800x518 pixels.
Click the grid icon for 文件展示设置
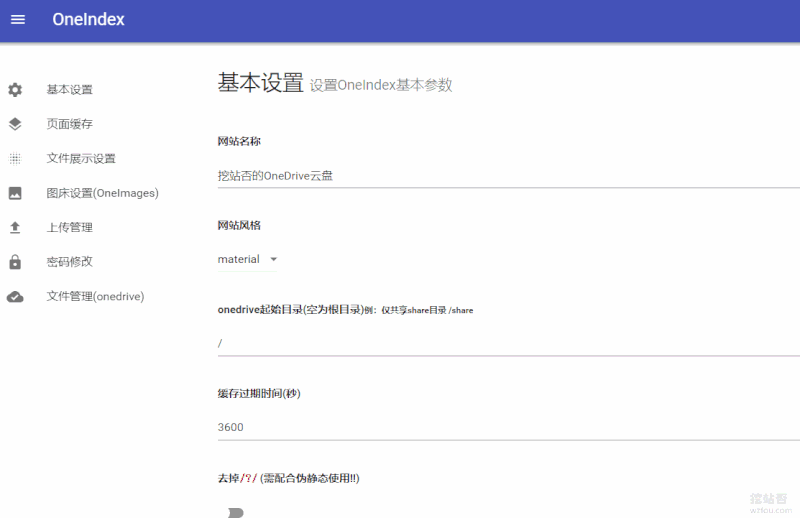pyautogui.click(x=15, y=159)
